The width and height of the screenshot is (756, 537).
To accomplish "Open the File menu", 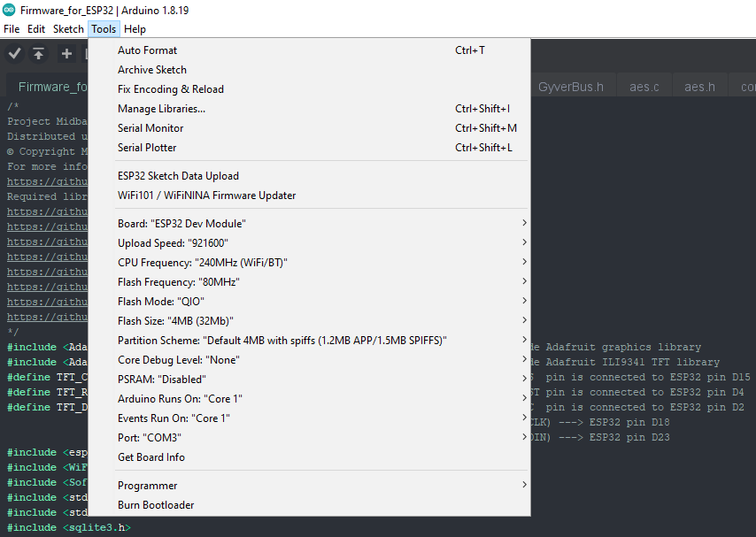I will (x=12, y=29).
